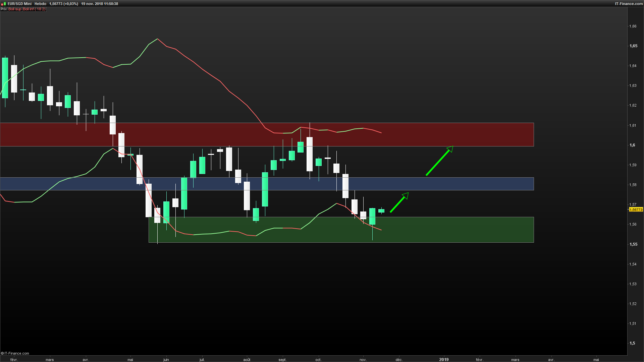Select the Prix legend label

point(4,9)
